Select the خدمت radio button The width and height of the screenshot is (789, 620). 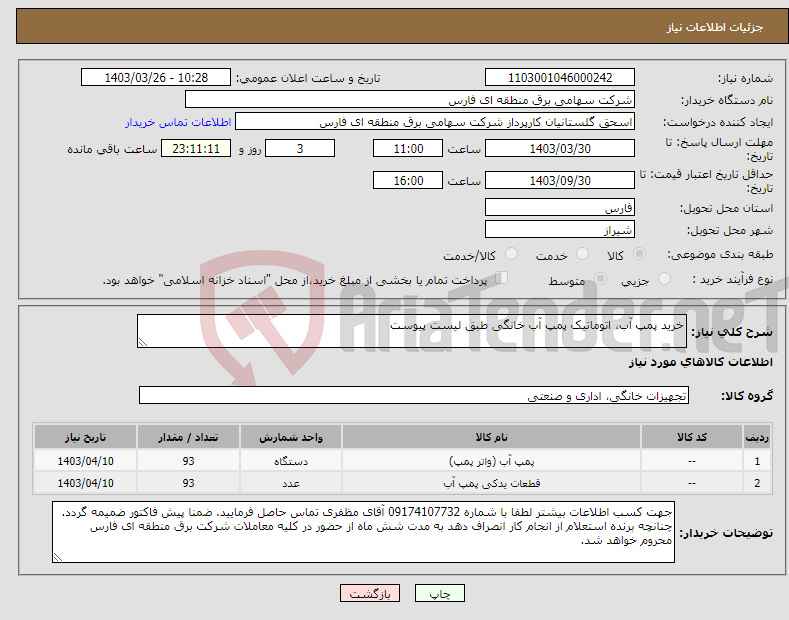582,254
